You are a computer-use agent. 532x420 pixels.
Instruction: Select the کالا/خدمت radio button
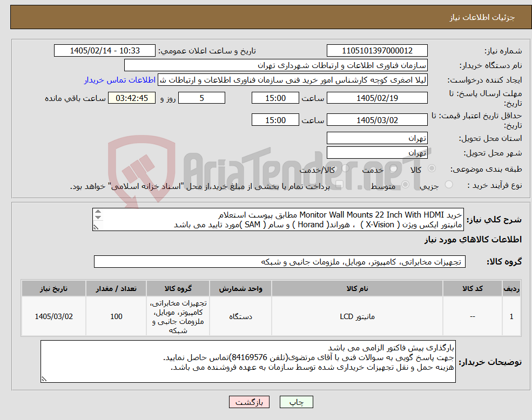(x=345, y=168)
